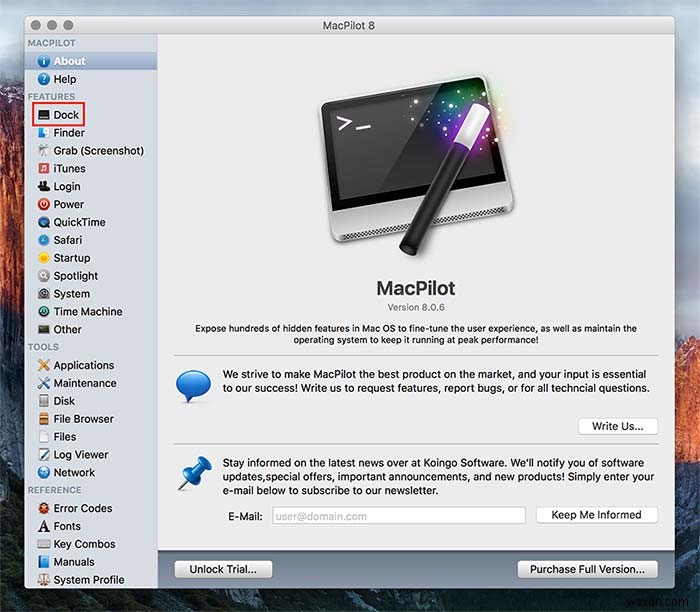700x612 pixels.
Task: Click the Network globe icon
Action: (x=44, y=472)
